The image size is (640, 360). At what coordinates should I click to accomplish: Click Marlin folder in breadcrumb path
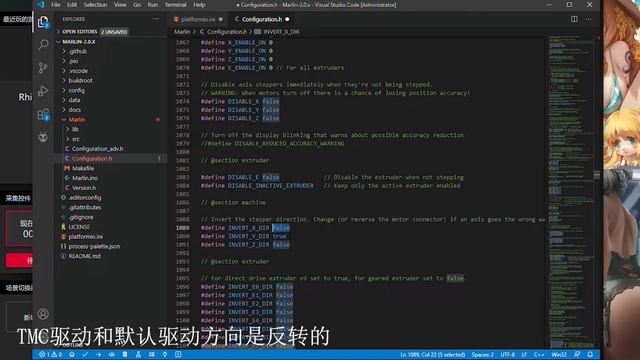[182, 31]
